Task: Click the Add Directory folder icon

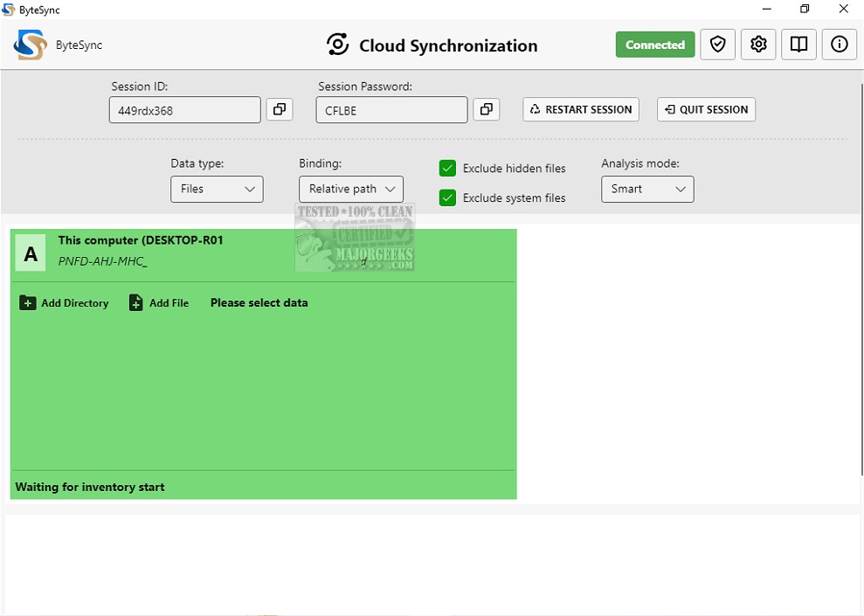Action: click(x=28, y=302)
